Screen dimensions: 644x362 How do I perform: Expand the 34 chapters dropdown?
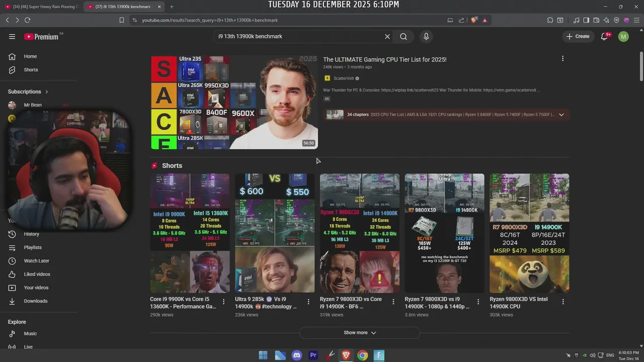coord(561,115)
